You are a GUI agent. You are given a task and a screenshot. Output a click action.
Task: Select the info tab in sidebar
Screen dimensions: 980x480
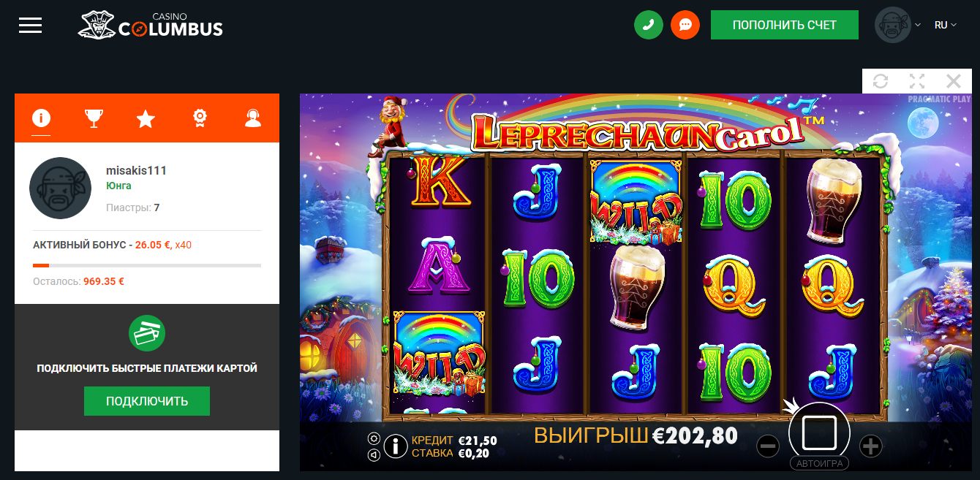point(41,118)
